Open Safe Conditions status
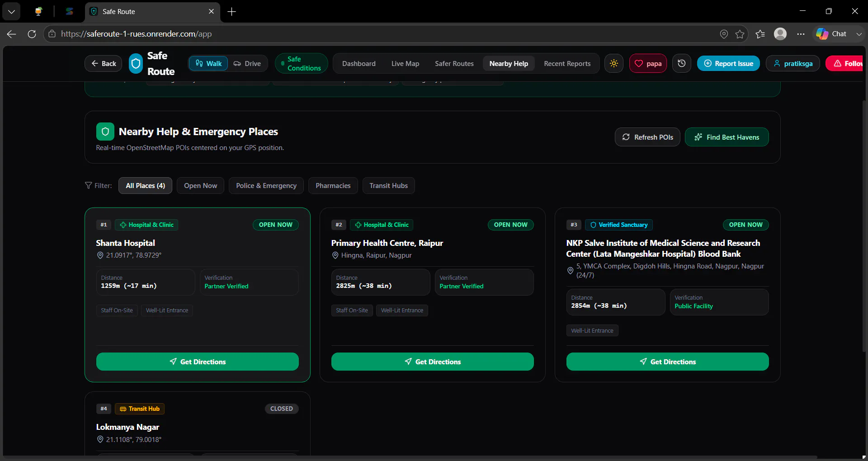 (302, 64)
